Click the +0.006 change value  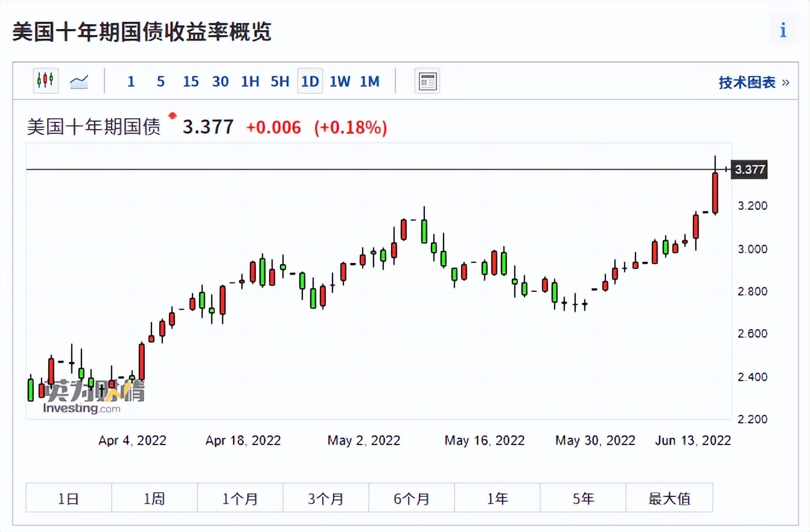tap(273, 127)
